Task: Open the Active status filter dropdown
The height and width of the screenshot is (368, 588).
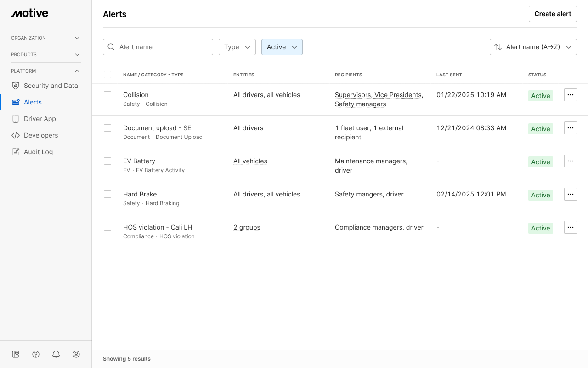Action: 282,47
